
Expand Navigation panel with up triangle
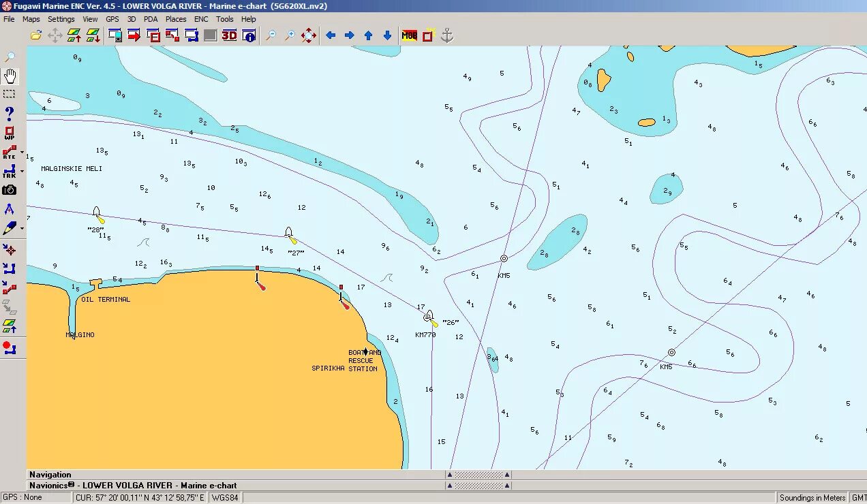click(449, 475)
